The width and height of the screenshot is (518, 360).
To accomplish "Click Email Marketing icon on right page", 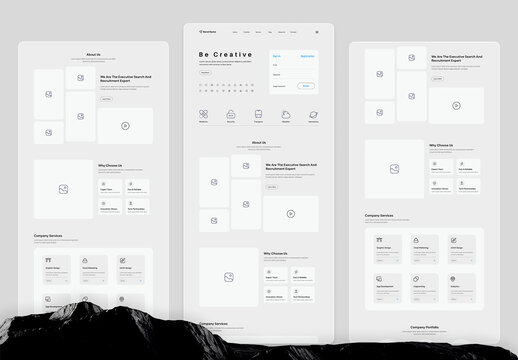I will (x=416, y=240).
